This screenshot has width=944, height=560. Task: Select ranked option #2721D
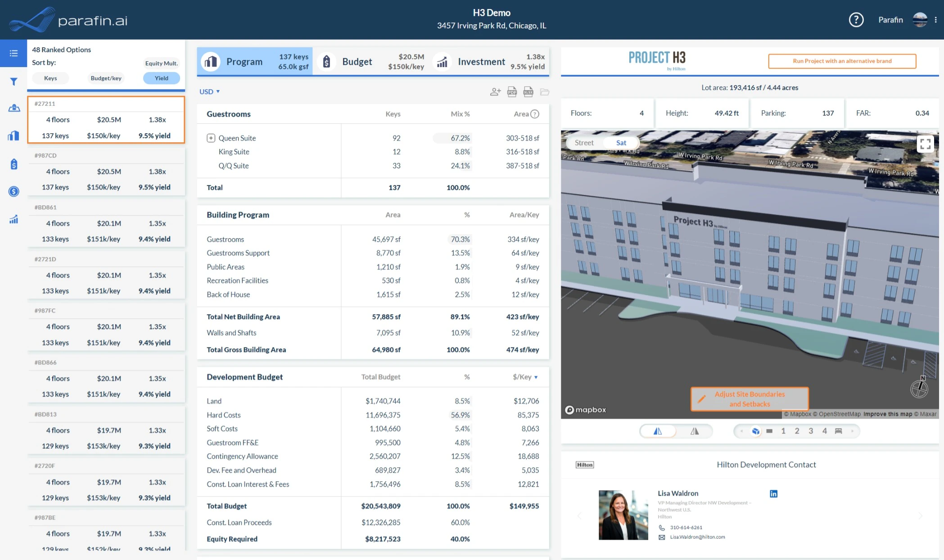point(106,275)
